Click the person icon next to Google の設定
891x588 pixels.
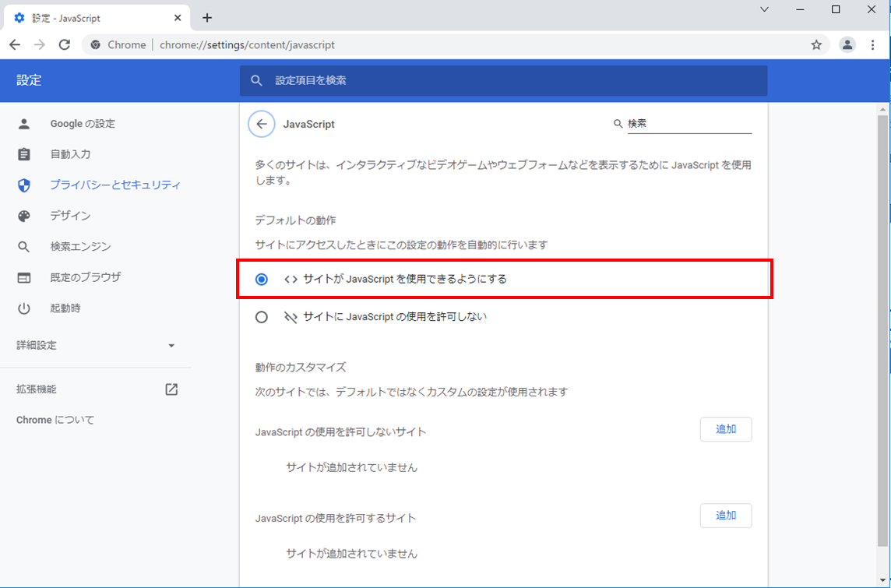pos(24,124)
